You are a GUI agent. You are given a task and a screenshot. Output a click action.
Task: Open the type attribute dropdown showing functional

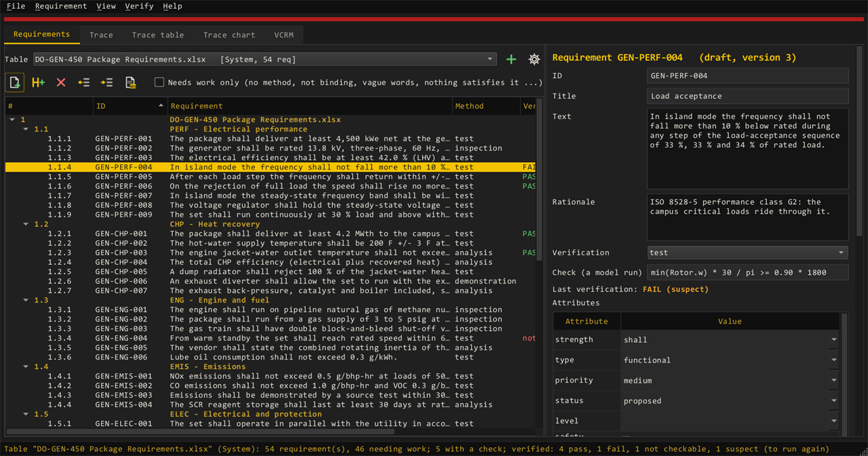pyautogui.click(x=730, y=360)
